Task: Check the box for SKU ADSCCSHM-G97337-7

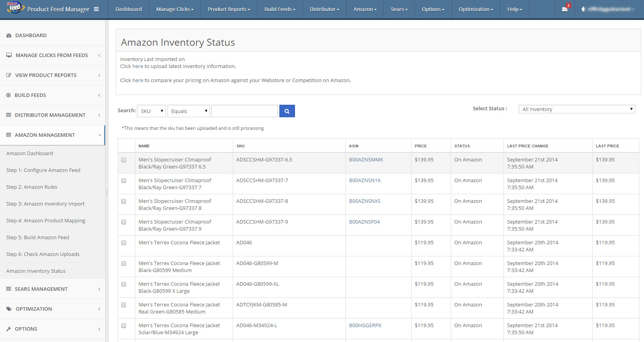Action: click(x=124, y=181)
